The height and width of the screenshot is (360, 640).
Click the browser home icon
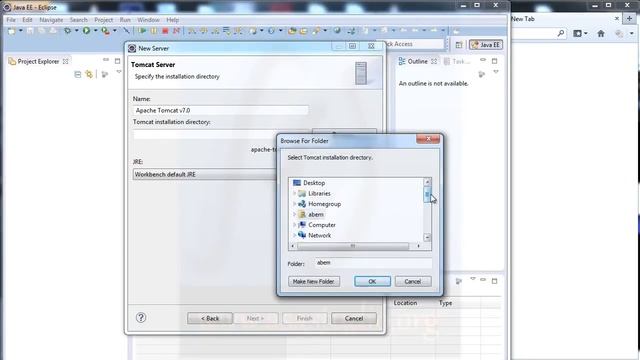coord(601,34)
